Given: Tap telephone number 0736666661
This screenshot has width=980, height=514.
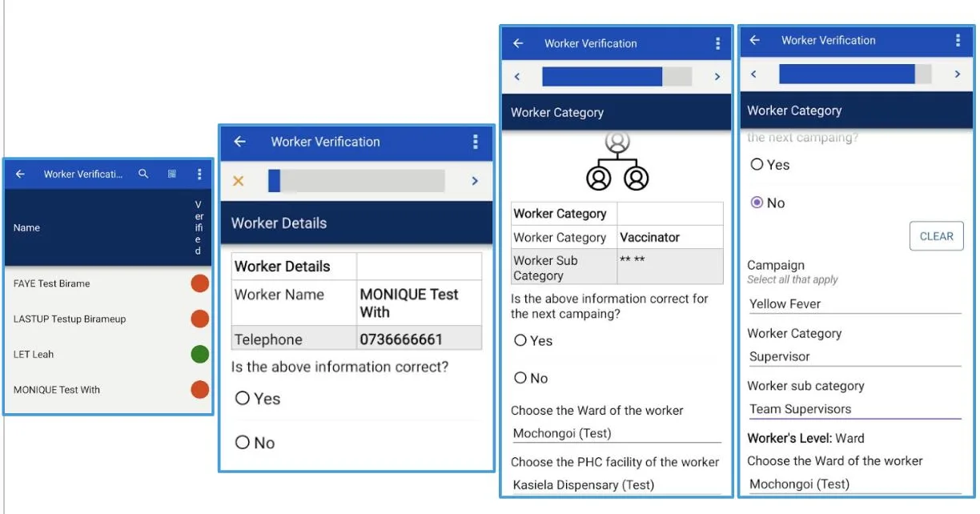Looking at the screenshot, I should (x=401, y=339).
